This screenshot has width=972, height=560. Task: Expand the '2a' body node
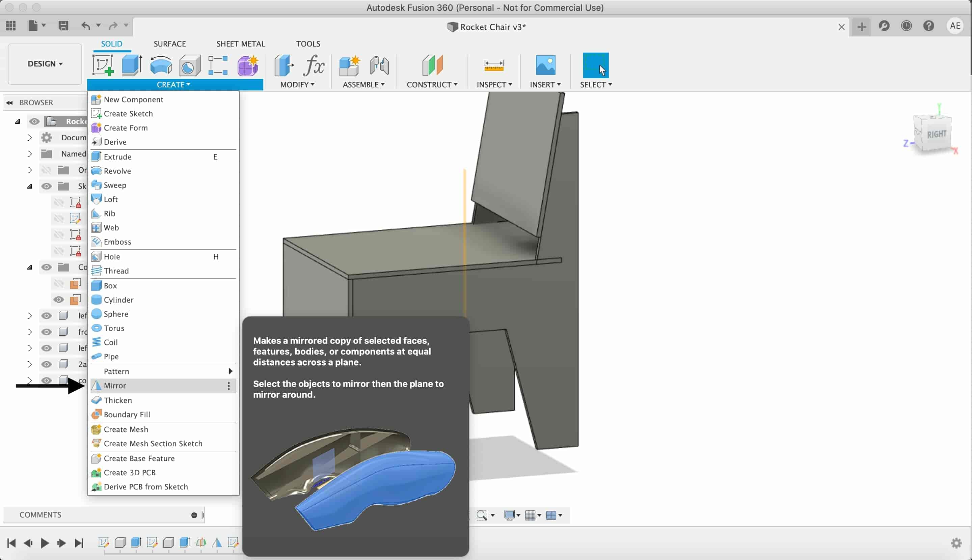pos(29,364)
